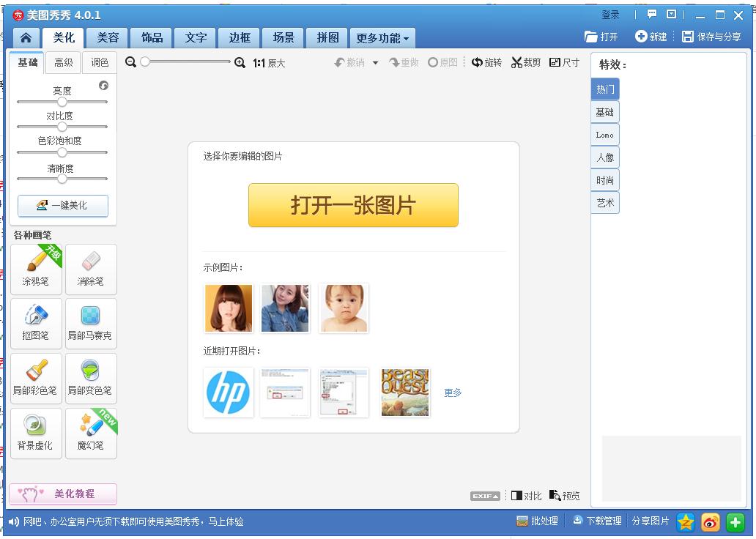This screenshot has width=756, height=539.
Task: Switch to the 拼图 collage tab
Action: point(327,37)
